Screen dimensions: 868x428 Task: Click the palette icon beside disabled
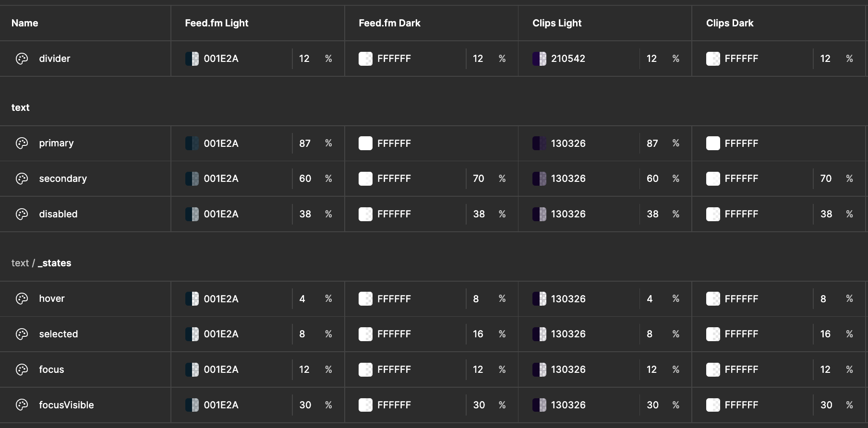[22, 214]
